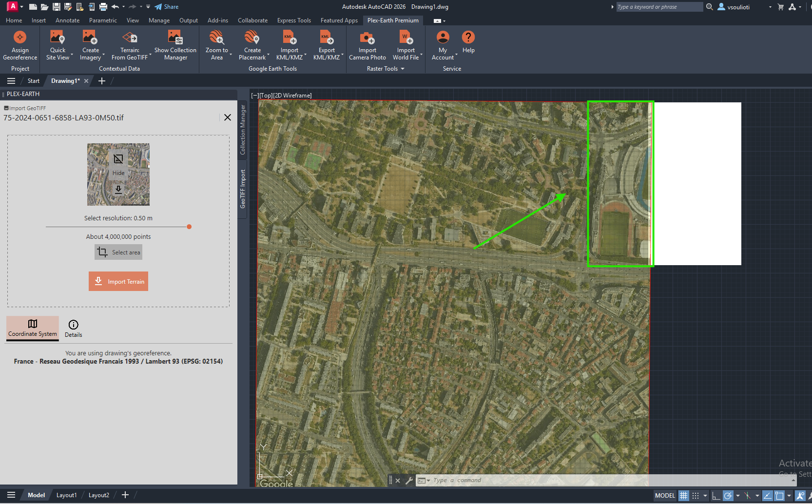Open the Home ribbon tab
Viewport: 812px width, 504px height.
coord(14,20)
